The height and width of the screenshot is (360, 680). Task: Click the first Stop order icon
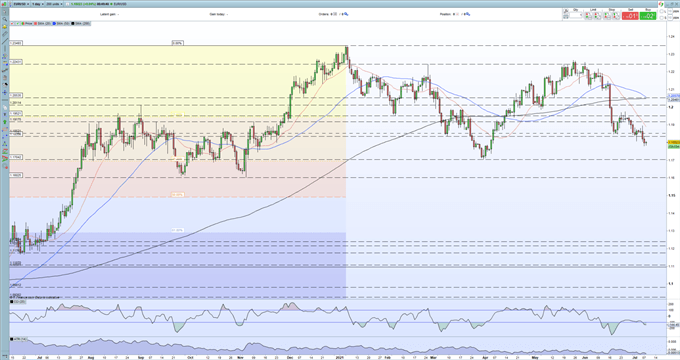[x=607, y=16]
